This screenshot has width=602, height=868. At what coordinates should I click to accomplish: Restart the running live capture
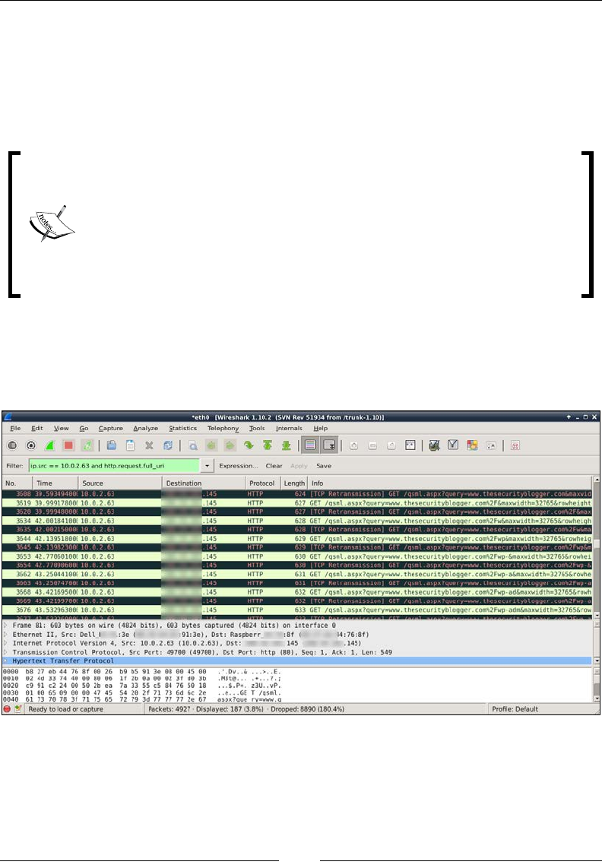87,445
